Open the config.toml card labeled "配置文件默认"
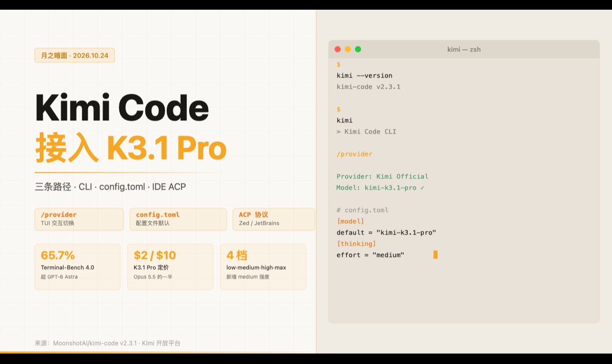The width and height of the screenshot is (612, 364). tap(178, 219)
